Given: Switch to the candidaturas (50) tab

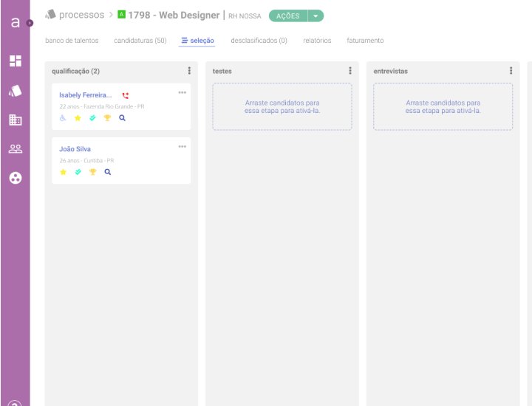Looking at the screenshot, I should 140,41.
